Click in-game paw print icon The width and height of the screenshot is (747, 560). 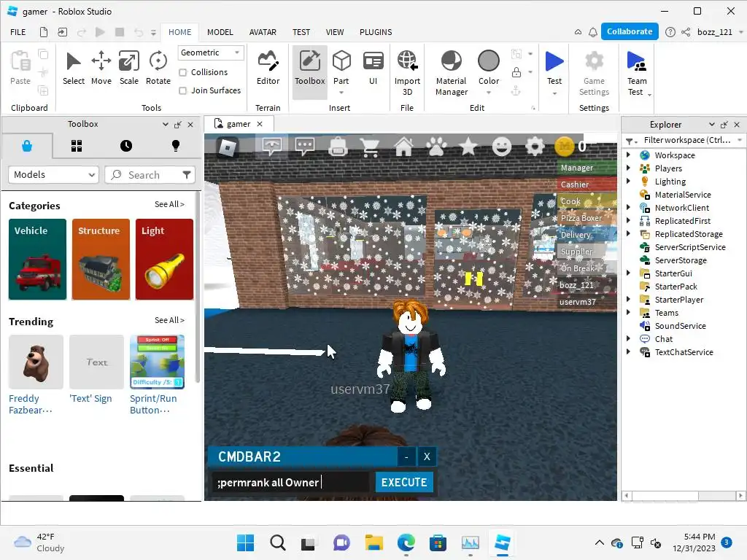point(436,147)
